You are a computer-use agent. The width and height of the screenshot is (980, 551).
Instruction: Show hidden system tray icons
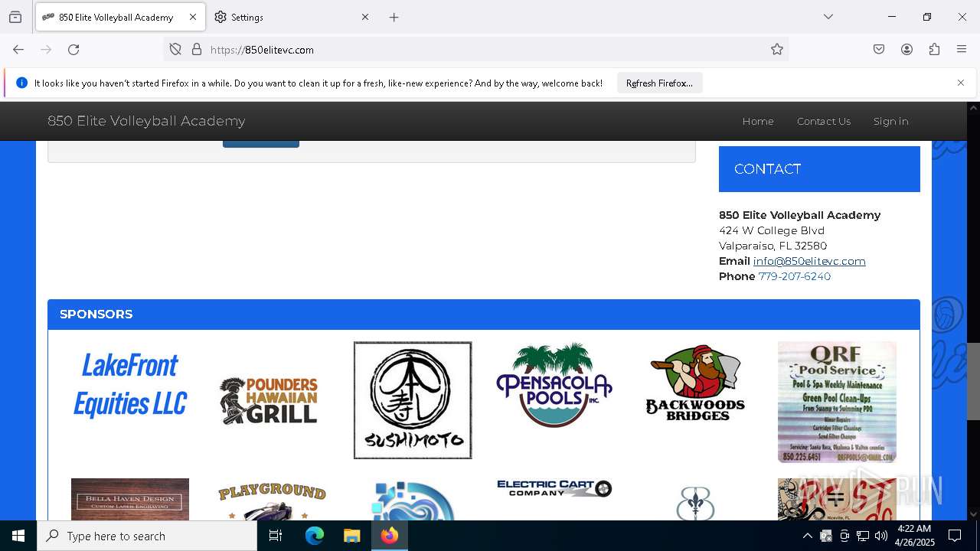click(807, 536)
